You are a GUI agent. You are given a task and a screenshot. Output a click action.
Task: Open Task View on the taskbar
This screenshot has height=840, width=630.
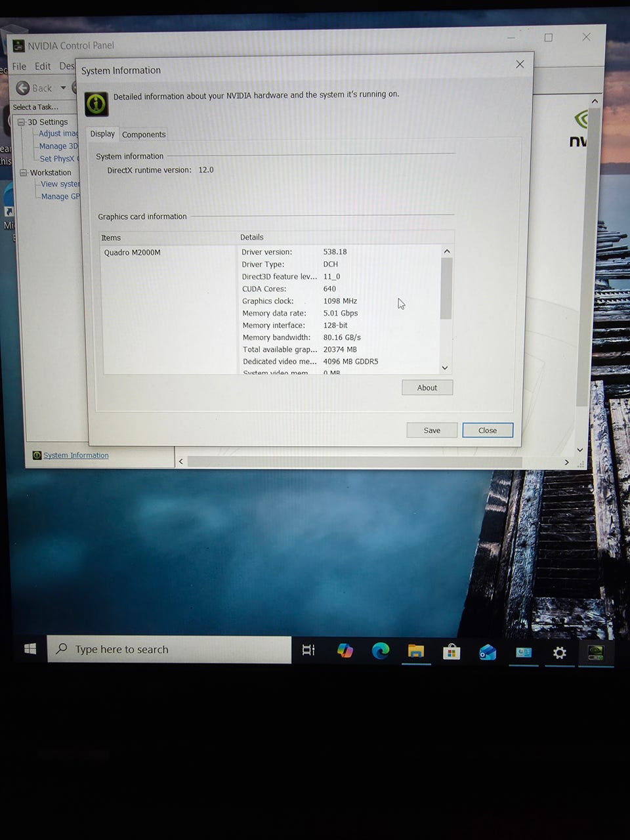[308, 650]
